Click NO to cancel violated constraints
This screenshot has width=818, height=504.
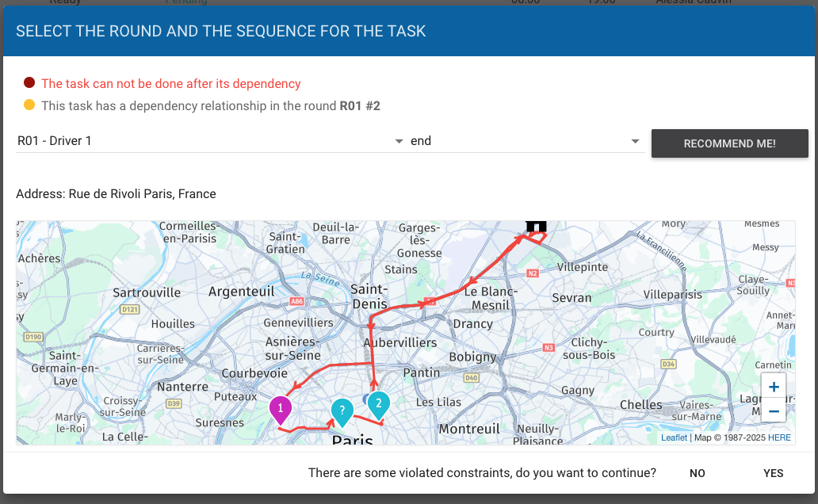tap(697, 473)
